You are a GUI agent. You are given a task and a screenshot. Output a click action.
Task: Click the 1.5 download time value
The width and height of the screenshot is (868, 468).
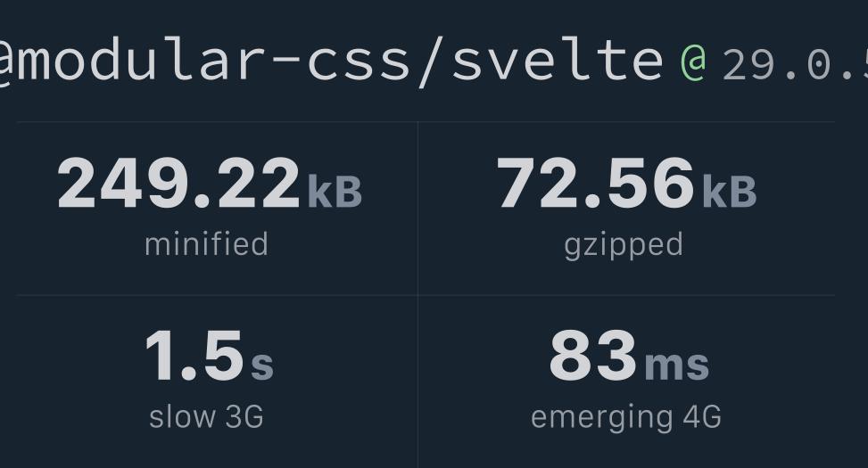tap(194, 357)
